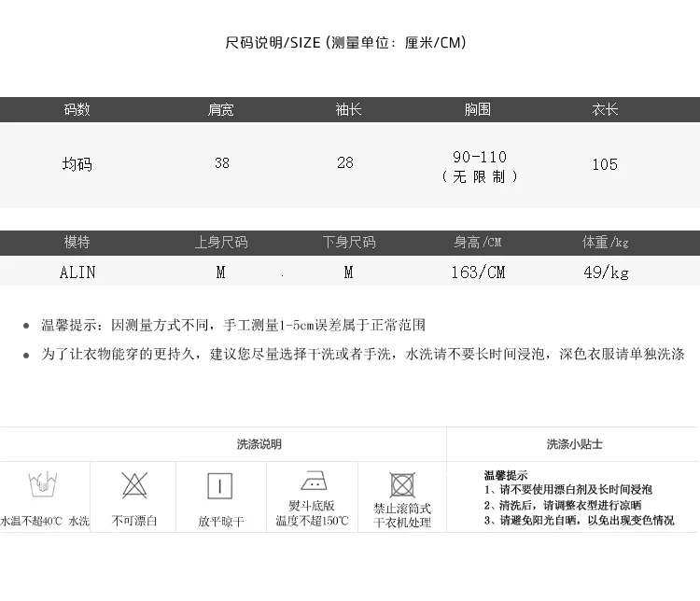This screenshot has width=700, height=601.
Task: Click tip 2 about reshaping before drying
Action: [x=563, y=506]
